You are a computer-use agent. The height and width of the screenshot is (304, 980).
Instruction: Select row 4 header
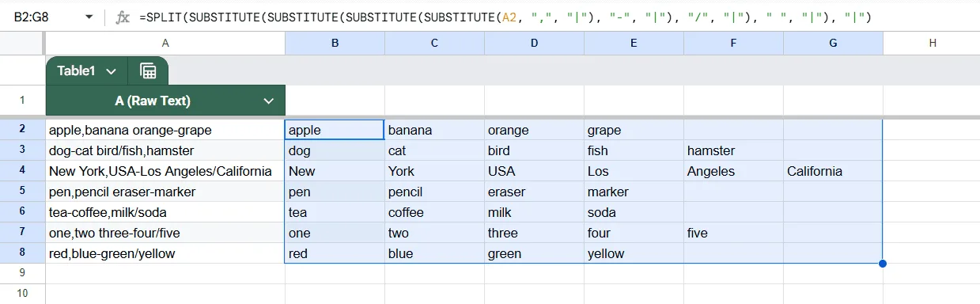click(x=22, y=171)
